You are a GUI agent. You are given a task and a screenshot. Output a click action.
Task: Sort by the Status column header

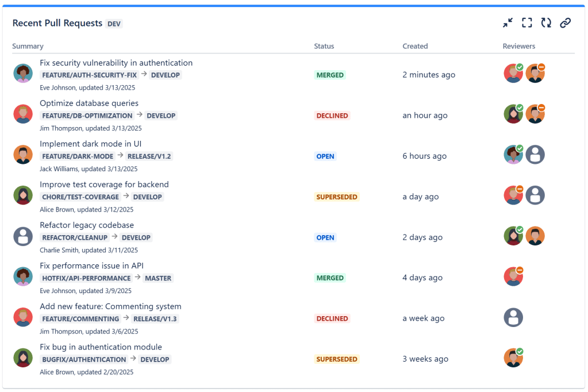click(324, 46)
